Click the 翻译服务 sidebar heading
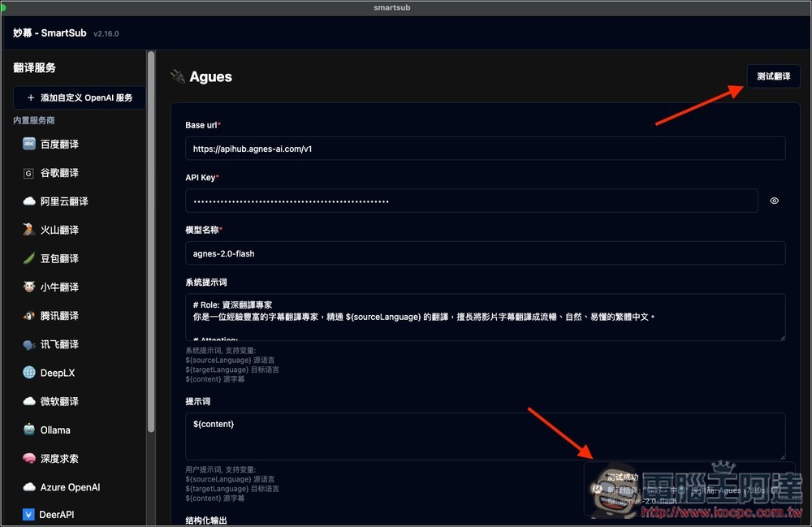Screen dimensions: 812x527 (x=35, y=68)
